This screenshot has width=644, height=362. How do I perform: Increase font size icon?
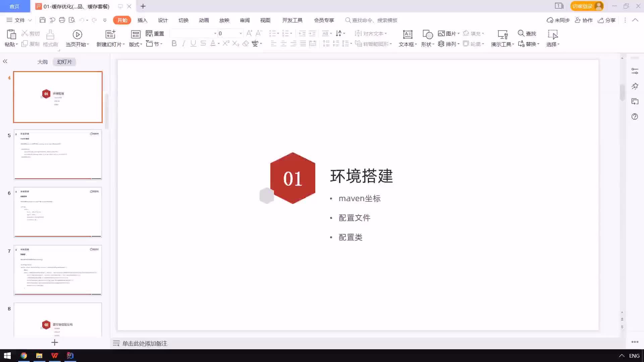[x=249, y=33]
